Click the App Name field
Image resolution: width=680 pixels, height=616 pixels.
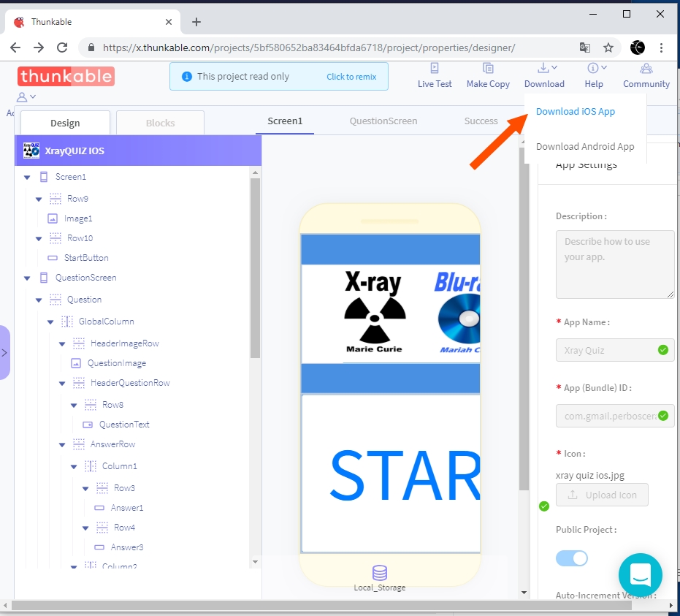(615, 350)
